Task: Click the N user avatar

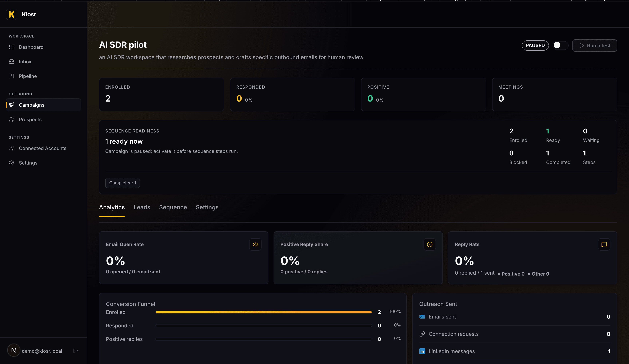Action: point(14,351)
